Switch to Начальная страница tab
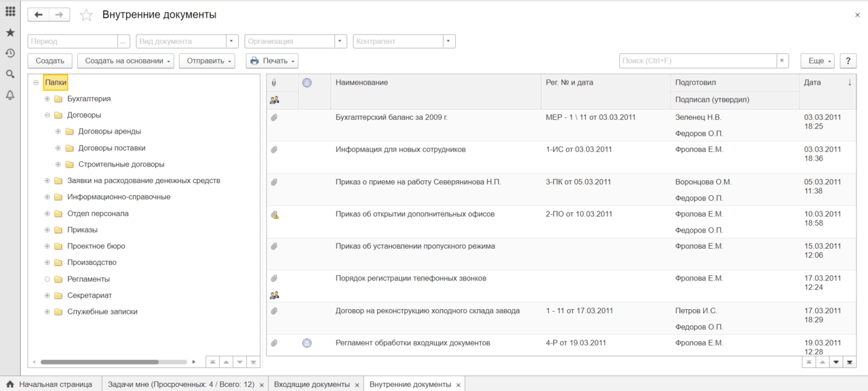868x391 pixels. [x=55, y=384]
